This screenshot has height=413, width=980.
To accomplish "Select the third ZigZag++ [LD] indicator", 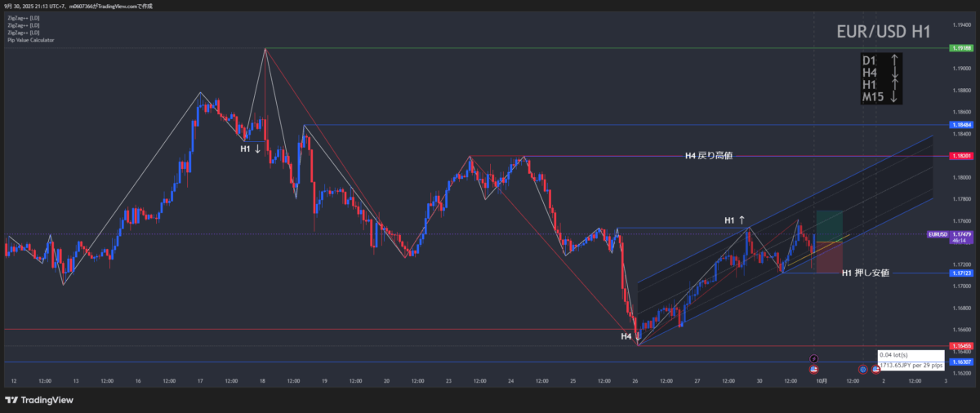I will [23, 33].
